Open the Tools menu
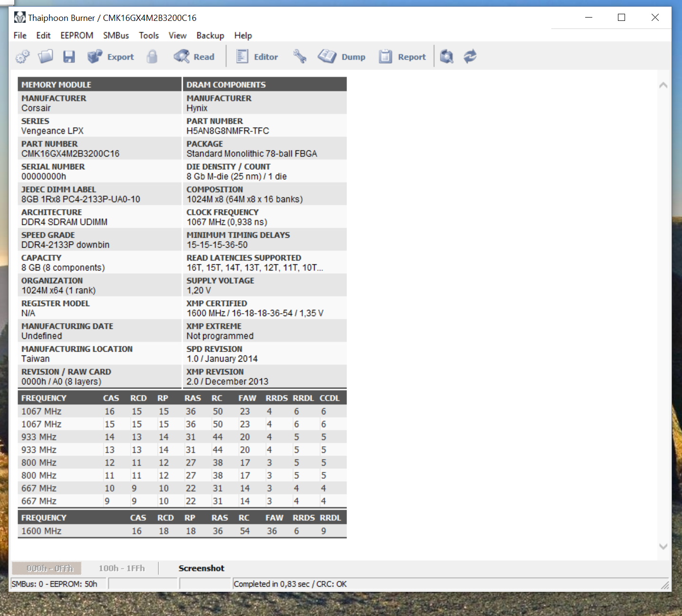 coord(149,36)
